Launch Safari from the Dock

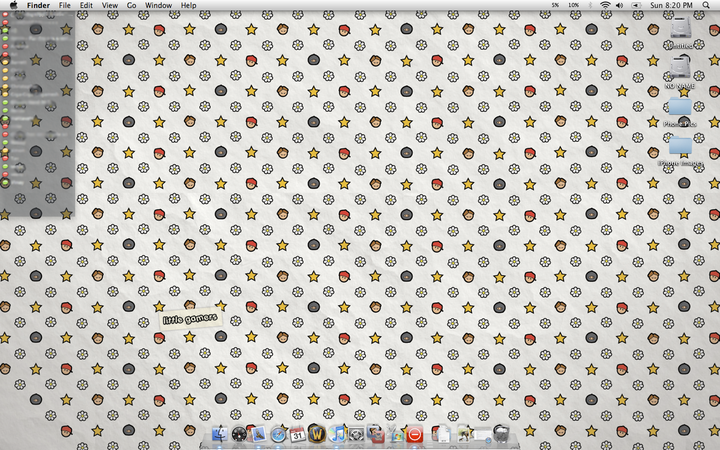click(278, 434)
